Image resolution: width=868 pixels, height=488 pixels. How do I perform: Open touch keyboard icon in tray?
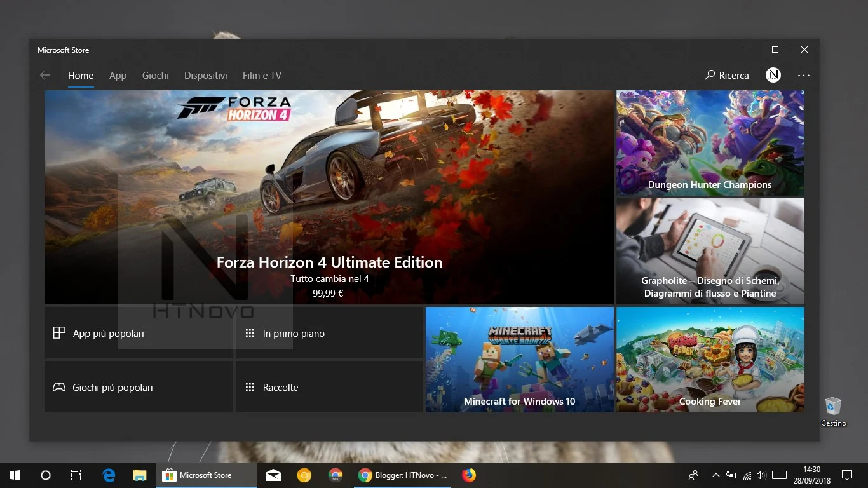tap(780, 475)
